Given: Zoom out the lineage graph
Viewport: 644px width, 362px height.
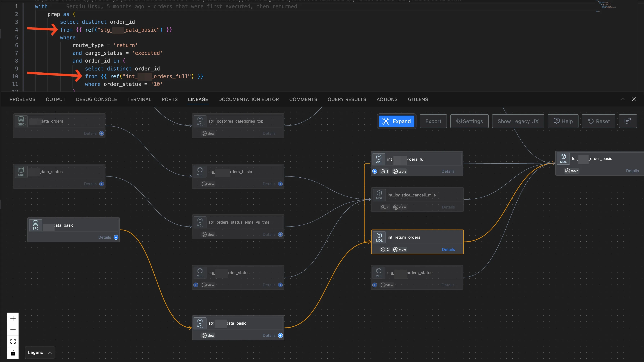Looking at the screenshot, I should click(x=13, y=330).
